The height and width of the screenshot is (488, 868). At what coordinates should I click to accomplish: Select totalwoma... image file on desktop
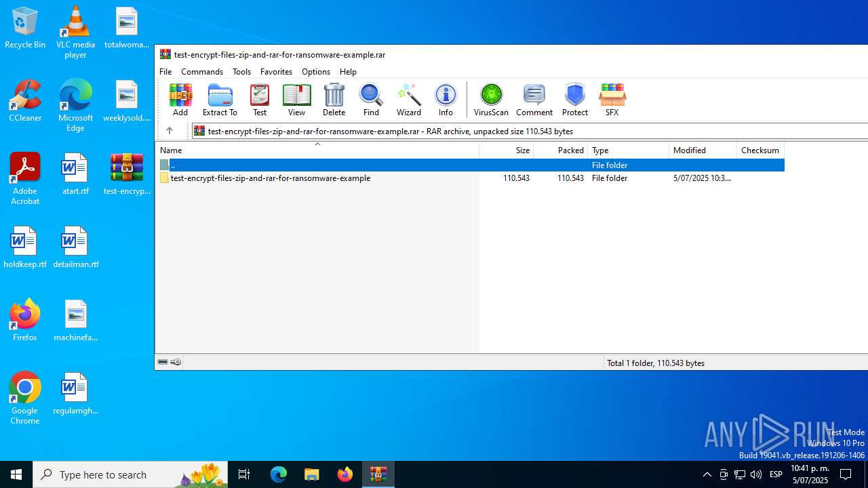pyautogui.click(x=127, y=28)
